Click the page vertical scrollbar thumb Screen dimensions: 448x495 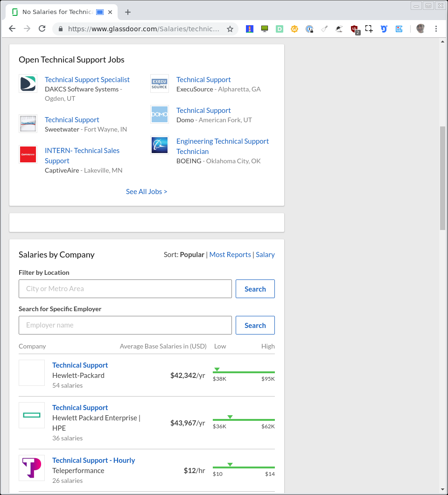(442, 178)
